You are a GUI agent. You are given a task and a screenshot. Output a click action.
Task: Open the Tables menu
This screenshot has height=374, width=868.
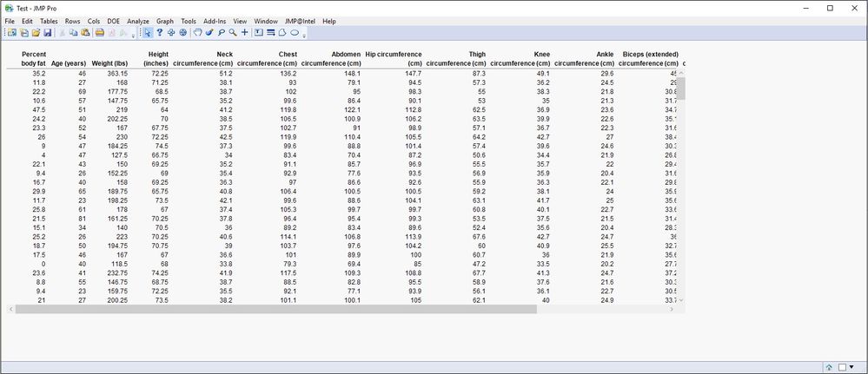click(49, 21)
